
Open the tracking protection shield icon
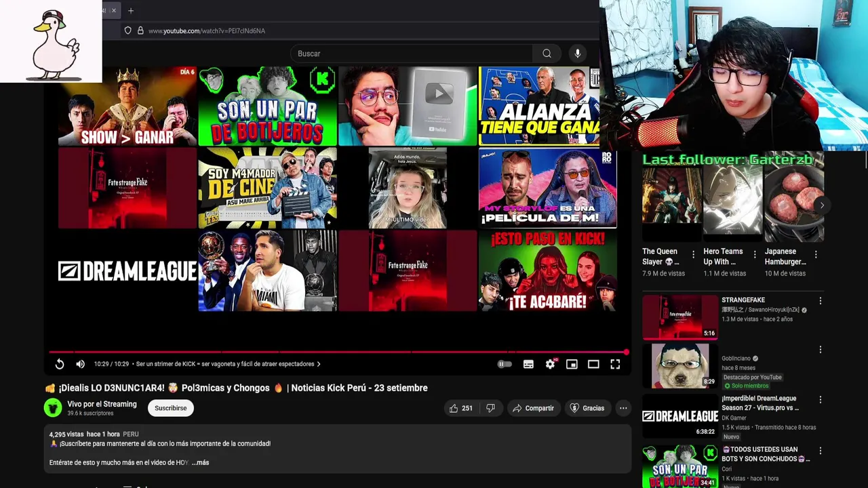coord(127,30)
